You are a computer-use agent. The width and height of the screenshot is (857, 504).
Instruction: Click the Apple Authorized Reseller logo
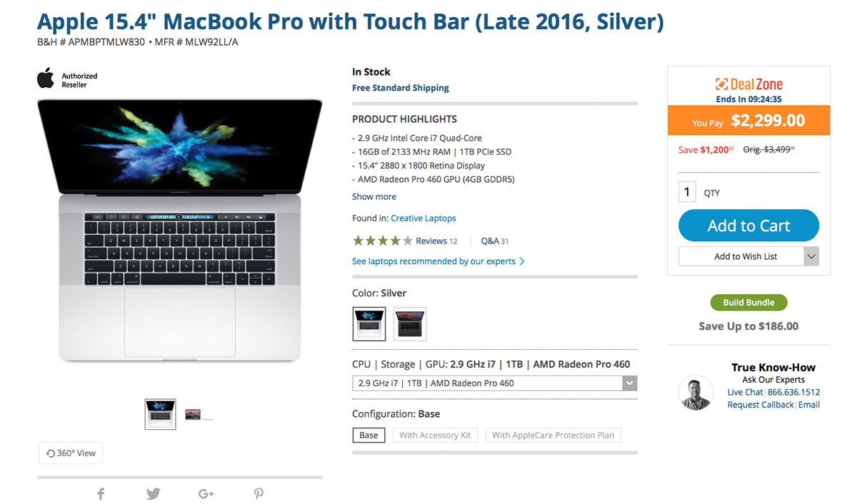(x=67, y=79)
